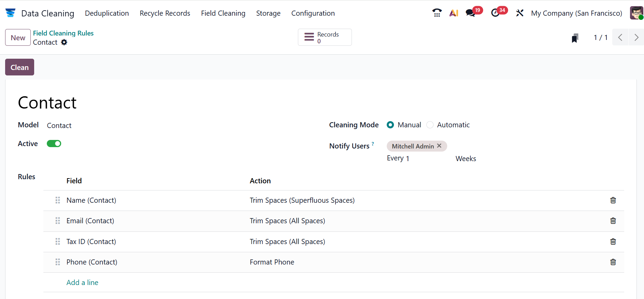Delete the Phone (Contact) rule

point(613,262)
